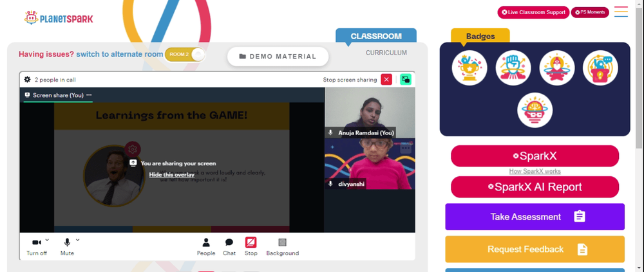Click the raised fist badge
644x272 pixels.
click(x=513, y=68)
